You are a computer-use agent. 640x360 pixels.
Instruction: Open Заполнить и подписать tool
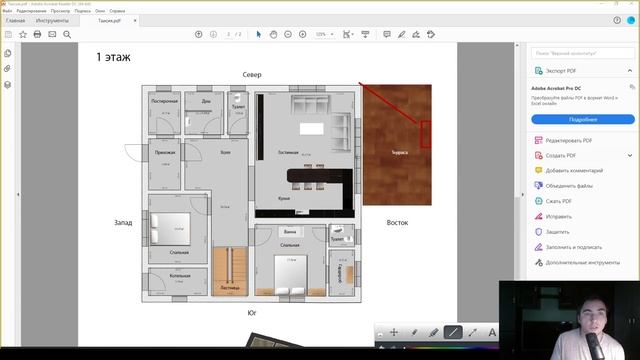568,247
